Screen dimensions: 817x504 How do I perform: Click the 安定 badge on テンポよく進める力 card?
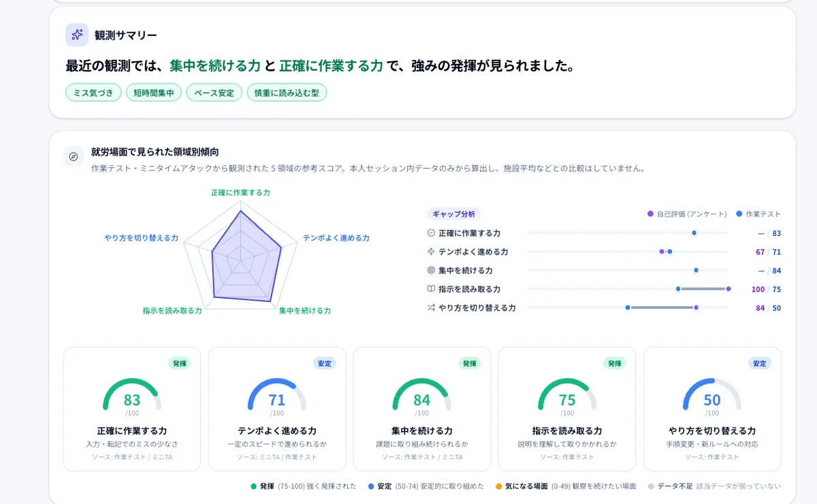click(325, 363)
